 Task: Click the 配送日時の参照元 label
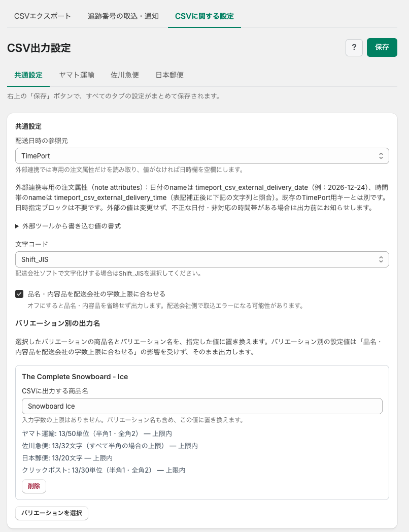[42, 141]
